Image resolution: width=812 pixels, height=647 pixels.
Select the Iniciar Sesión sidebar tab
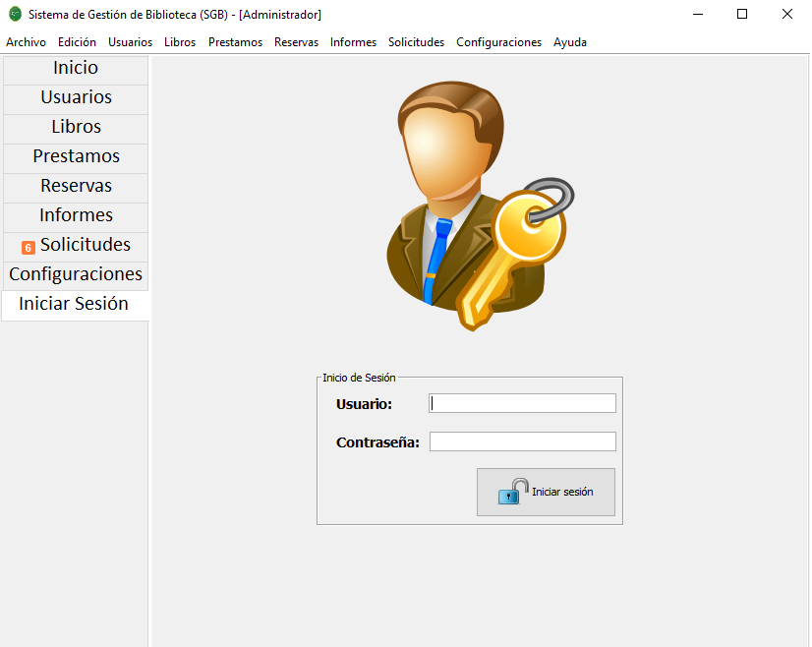click(x=74, y=304)
